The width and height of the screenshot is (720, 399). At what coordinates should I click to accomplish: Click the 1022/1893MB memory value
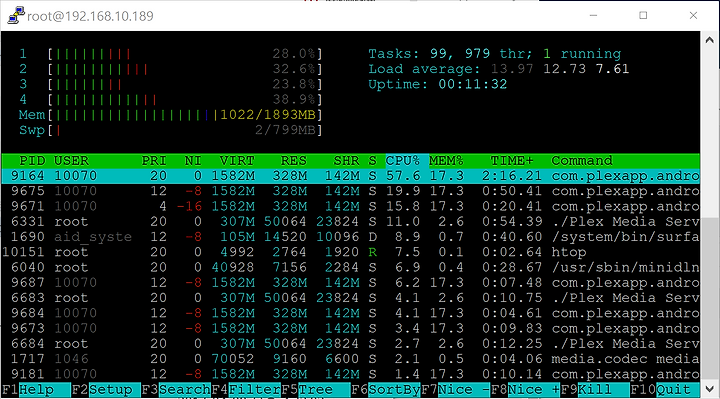(x=268, y=115)
